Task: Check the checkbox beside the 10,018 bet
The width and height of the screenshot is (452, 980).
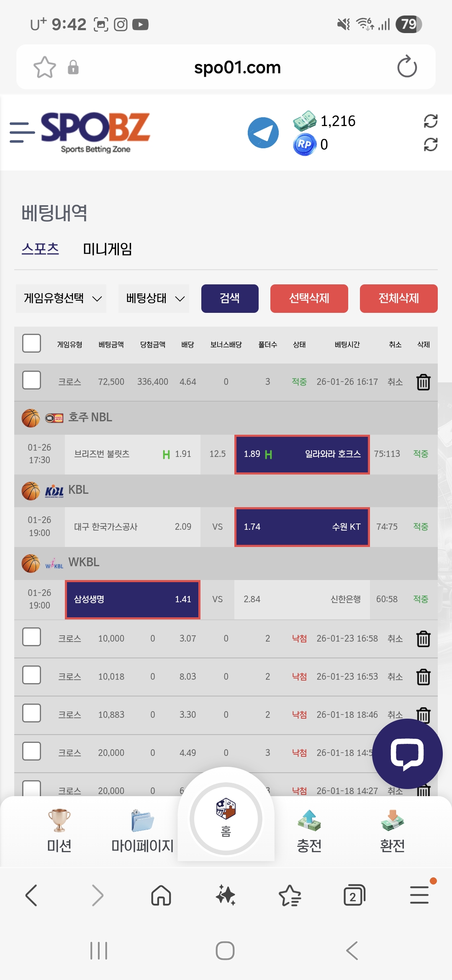Action: pos(31,675)
